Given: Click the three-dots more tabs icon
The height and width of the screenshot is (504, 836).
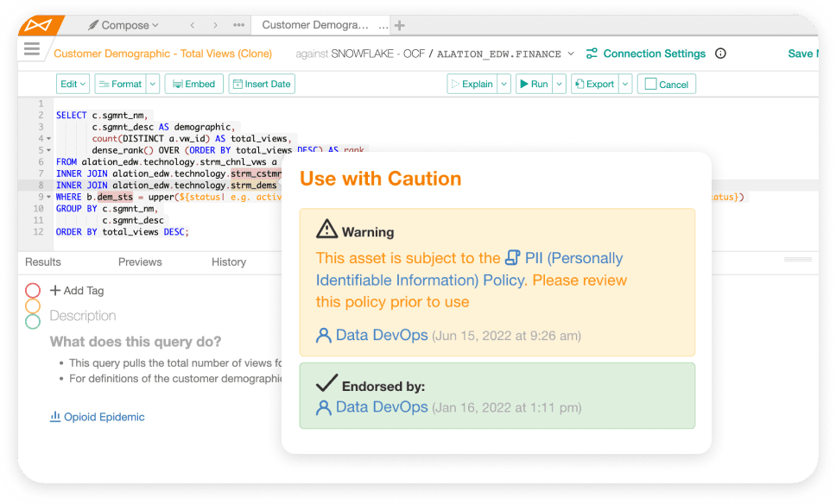Looking at the screenshot, I should point(237,25).
